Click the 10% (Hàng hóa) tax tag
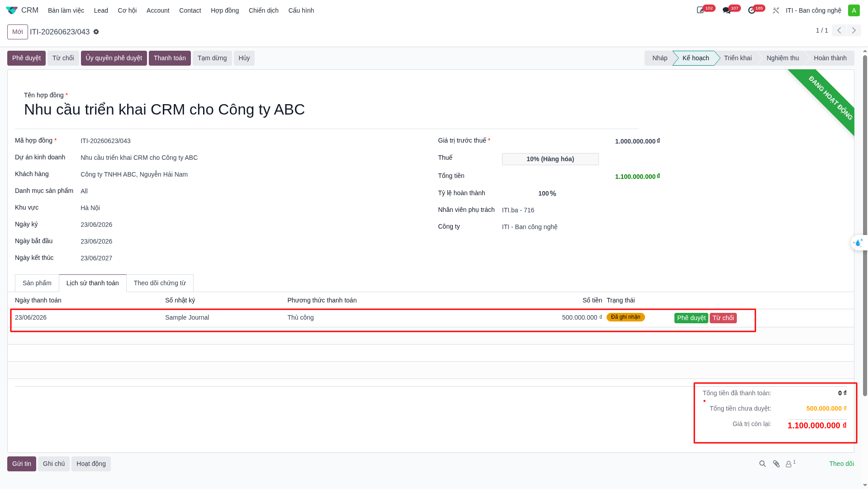Viewport: 868px width, 489px height. click(x=550, y=159)
